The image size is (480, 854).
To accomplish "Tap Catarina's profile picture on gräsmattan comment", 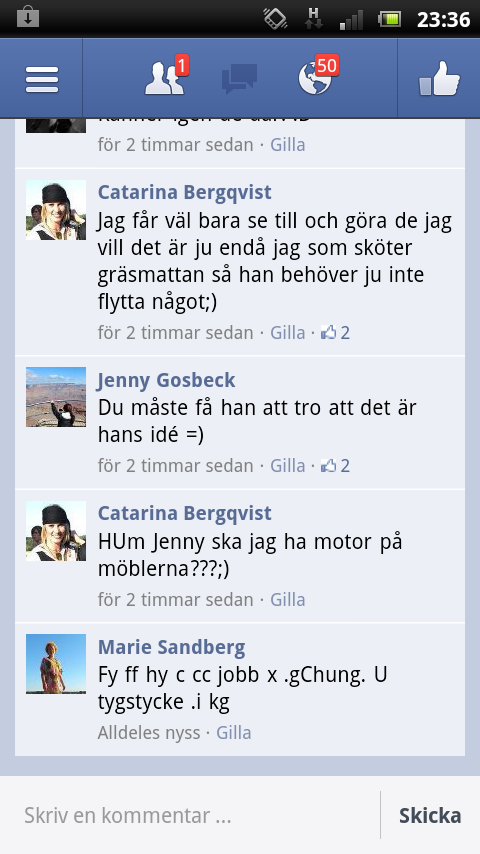I will [x=56, y=210].
